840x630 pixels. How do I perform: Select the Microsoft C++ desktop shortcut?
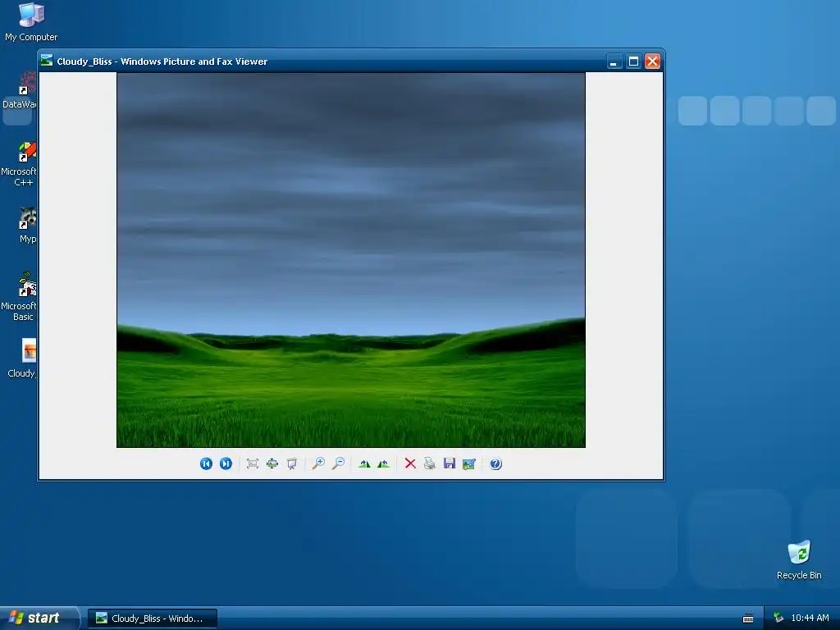coord(20,163)
